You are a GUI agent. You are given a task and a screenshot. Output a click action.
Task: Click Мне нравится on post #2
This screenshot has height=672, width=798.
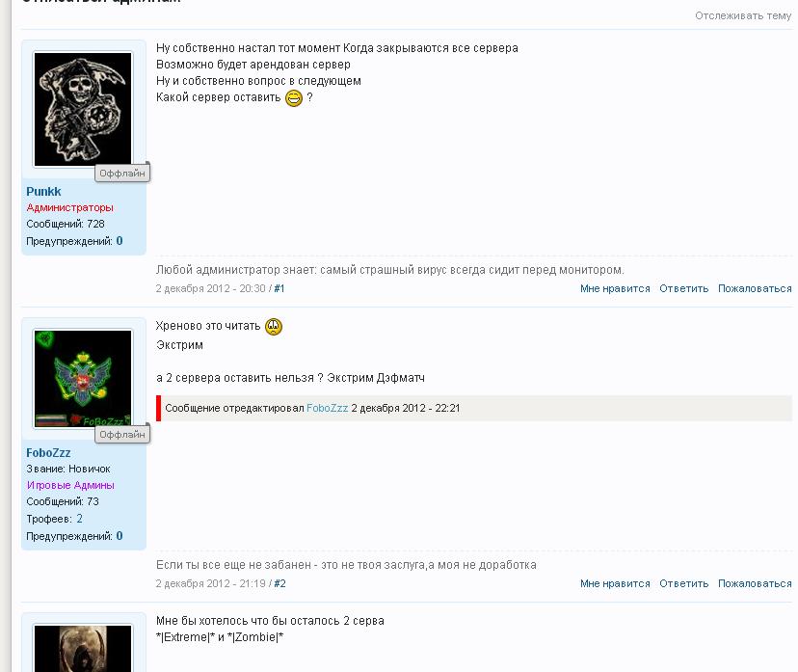coord(615,584)
